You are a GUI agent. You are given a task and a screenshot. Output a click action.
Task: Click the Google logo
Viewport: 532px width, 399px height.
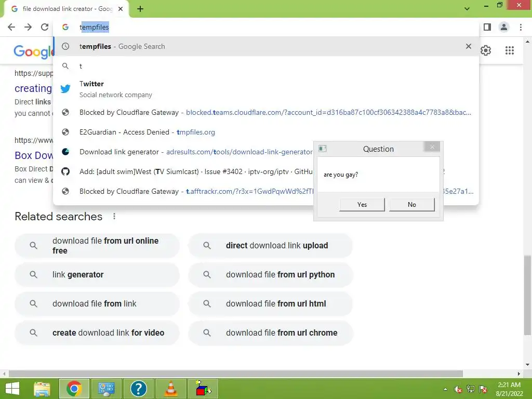coord(33,51)
